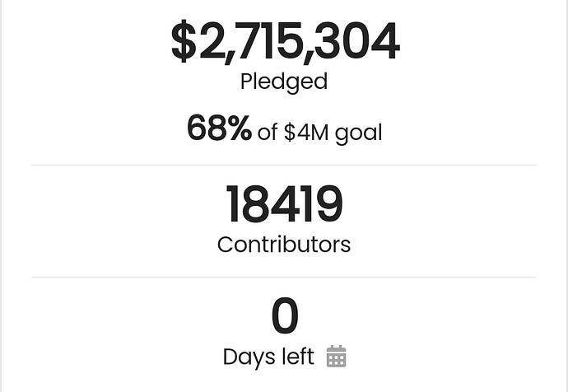Viewport: 568px width, 392px height.
Task: Click the gray left border of the card
Action: coord(1,196)
